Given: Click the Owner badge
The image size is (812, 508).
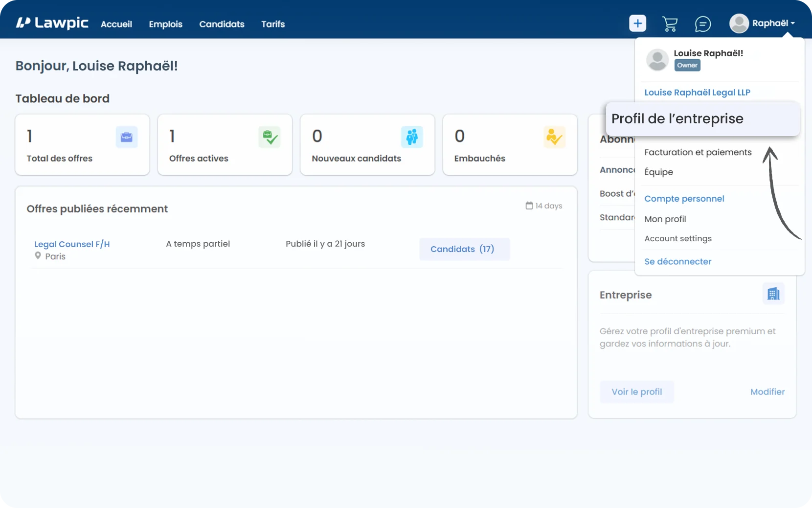Looking at the screenshot, I should [x=687, y=65].
